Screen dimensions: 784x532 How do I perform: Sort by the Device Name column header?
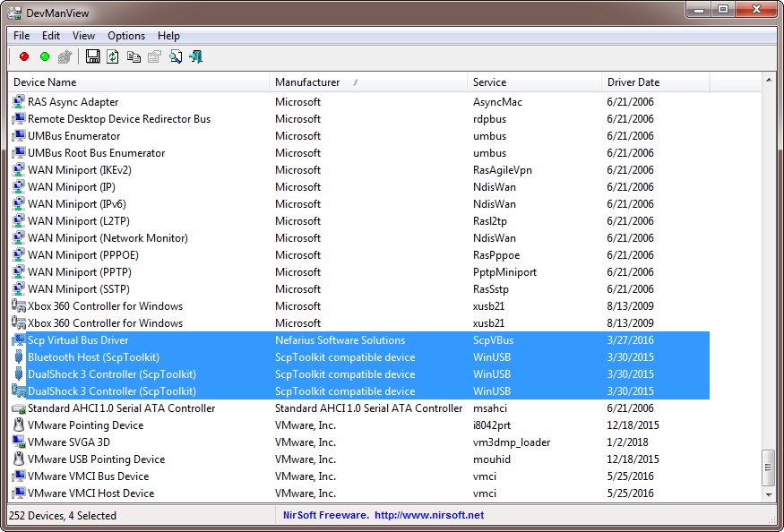click(139, 82)
